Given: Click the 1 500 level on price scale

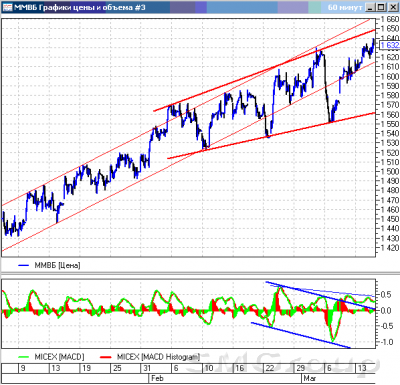Looking at the screenshot, I should (x=390, y=171).
